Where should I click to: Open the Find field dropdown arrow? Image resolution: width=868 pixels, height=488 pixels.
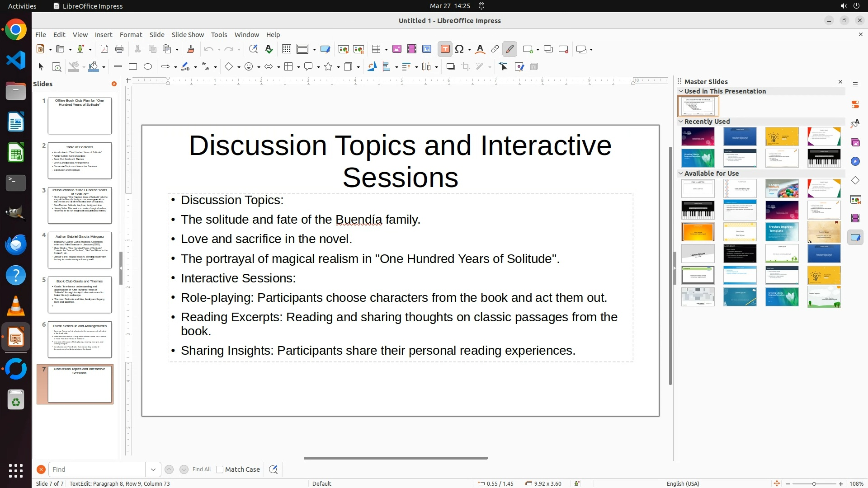point(153,469)
